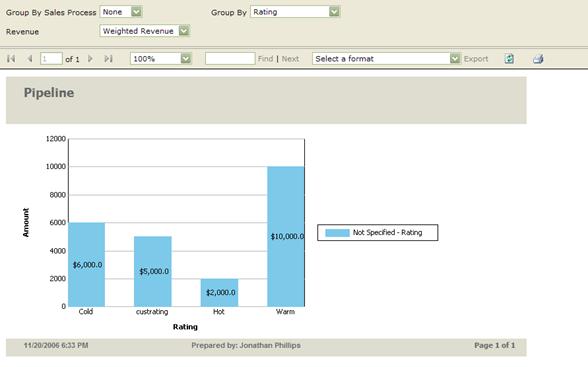Click the Export link

tap(476, 59)
